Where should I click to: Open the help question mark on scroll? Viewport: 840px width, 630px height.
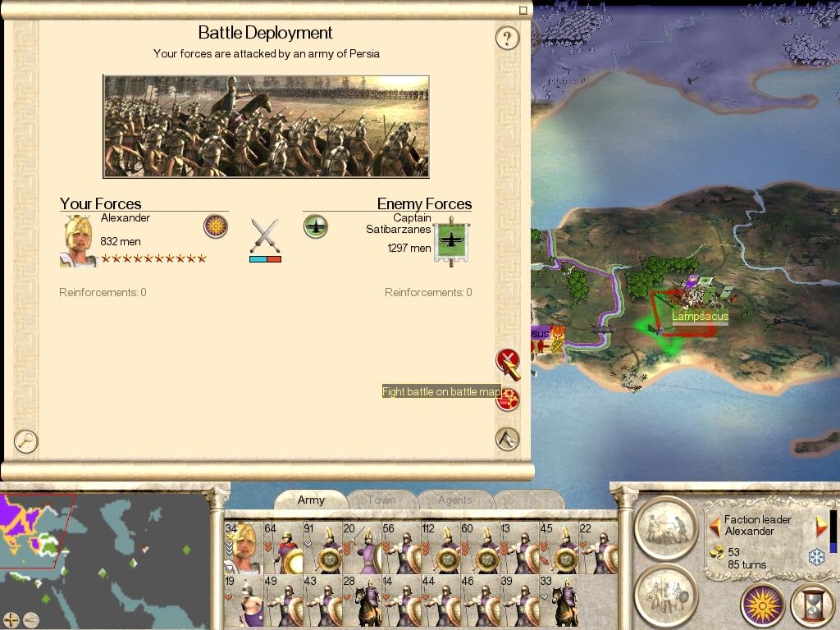(x=507, y=38)
